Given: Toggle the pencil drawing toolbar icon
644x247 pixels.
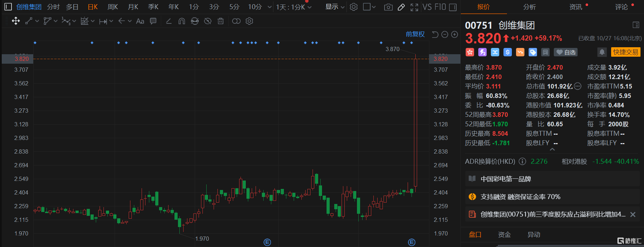Looking at the screenshot, I should (x=401, y=7).
